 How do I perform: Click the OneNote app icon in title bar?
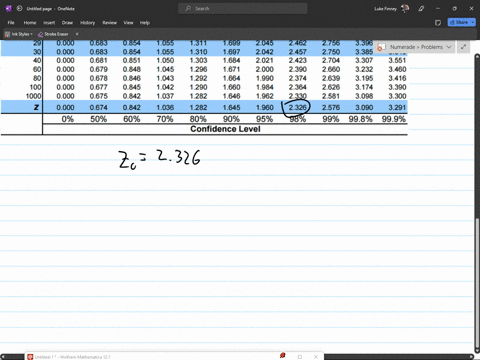tap(8, 9)
